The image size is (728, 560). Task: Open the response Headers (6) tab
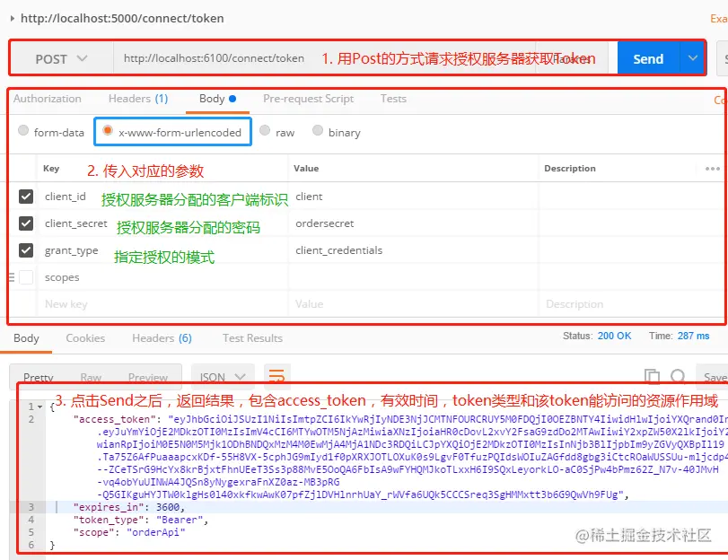click(162, 338)
